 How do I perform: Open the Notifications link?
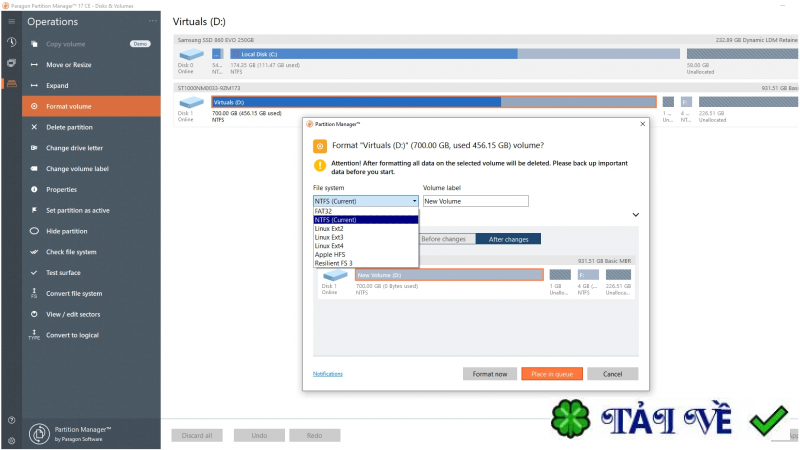328,374
